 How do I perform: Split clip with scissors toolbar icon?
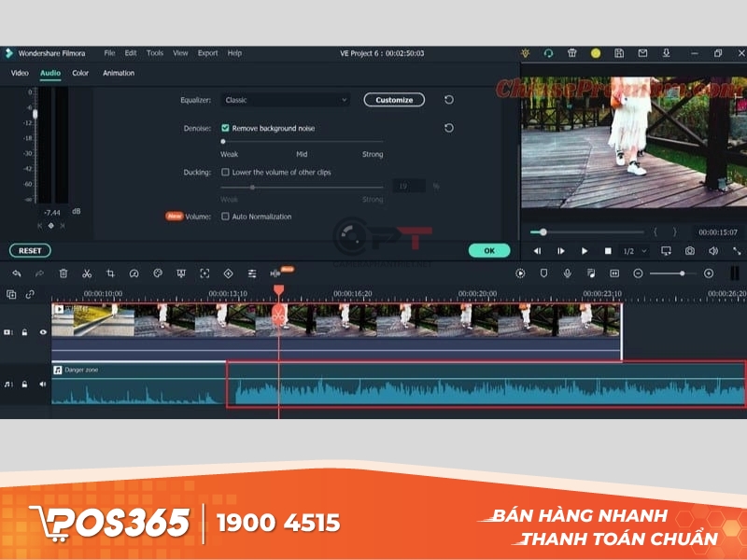[x=87, y=273]
